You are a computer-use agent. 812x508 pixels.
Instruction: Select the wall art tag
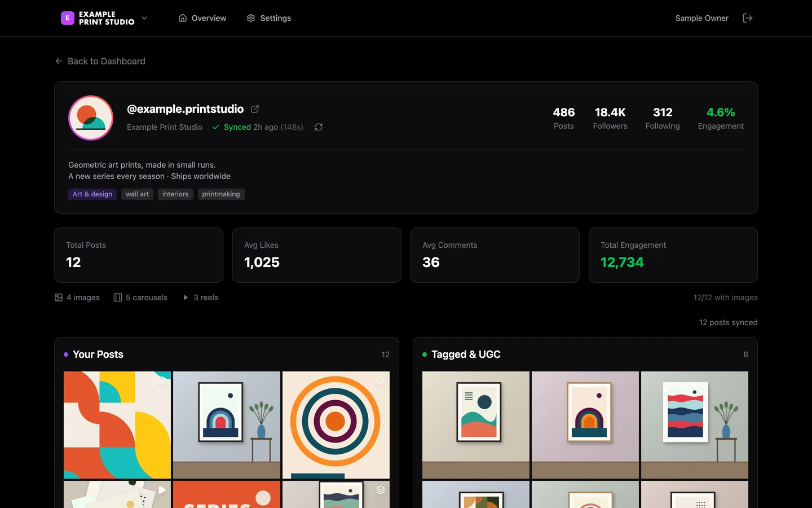[x=137, y=194]
